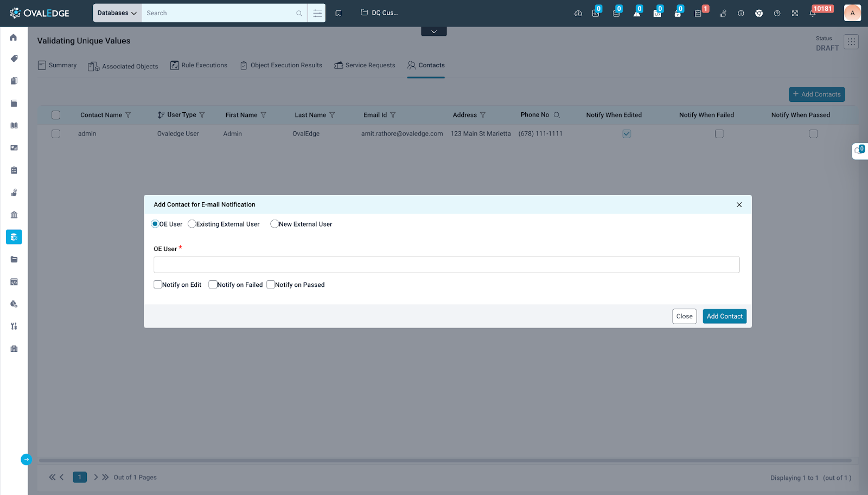Enable the Notify on Failed checkbox
This screenshot has height=495, width=868.
point(213,285)
